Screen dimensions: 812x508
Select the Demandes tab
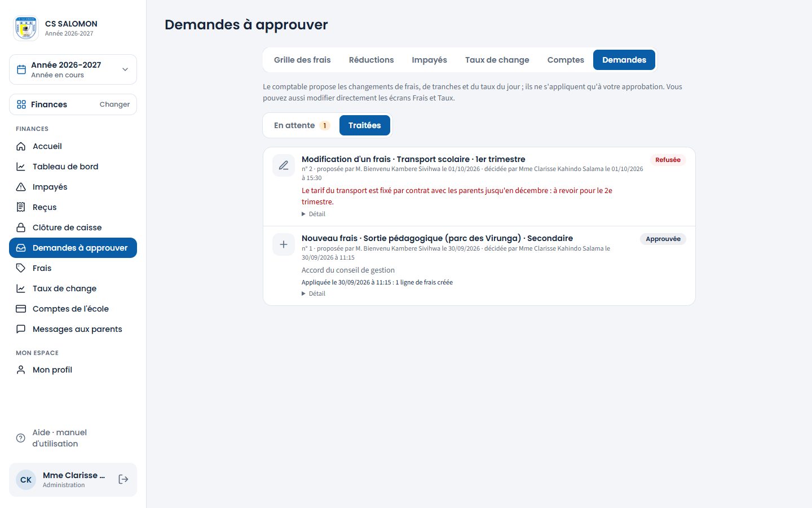[x=624, y=60]
